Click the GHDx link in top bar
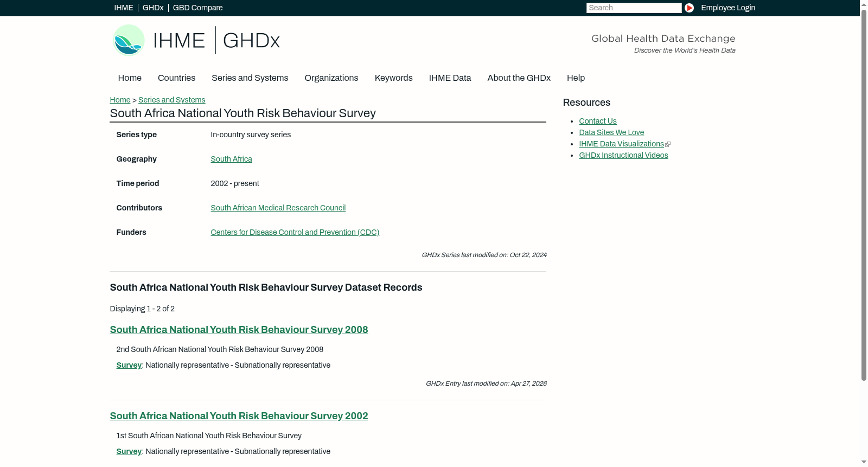The width and height of the screenshot is (868, 467). point(153,8)
